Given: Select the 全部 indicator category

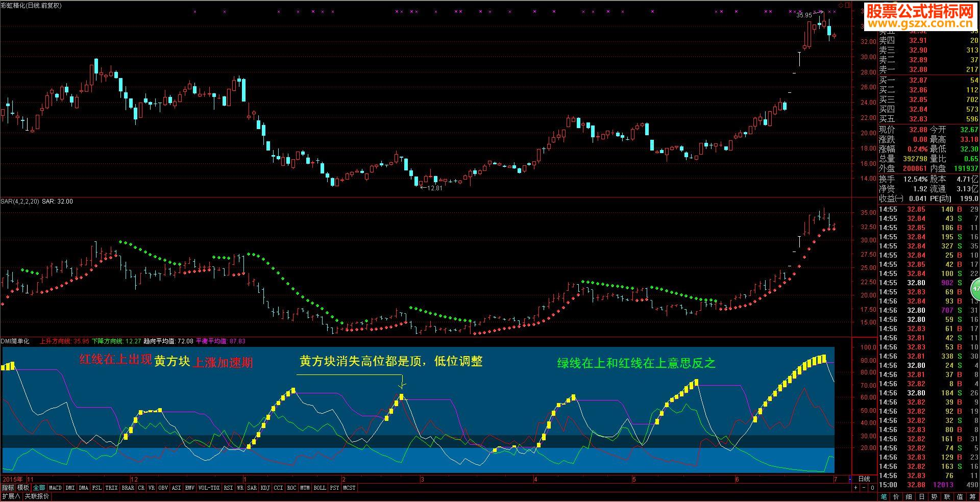Looking at the screenshot, I should 39,488.
